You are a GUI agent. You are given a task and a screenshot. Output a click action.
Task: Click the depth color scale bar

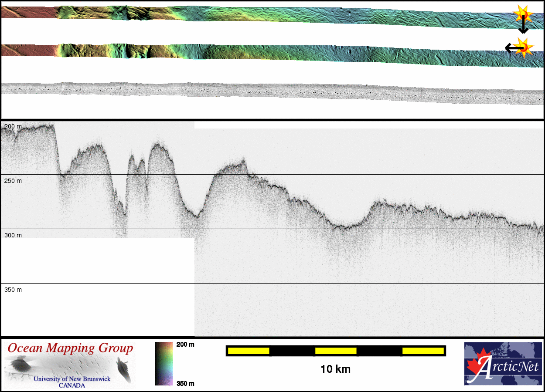[163, 364]
